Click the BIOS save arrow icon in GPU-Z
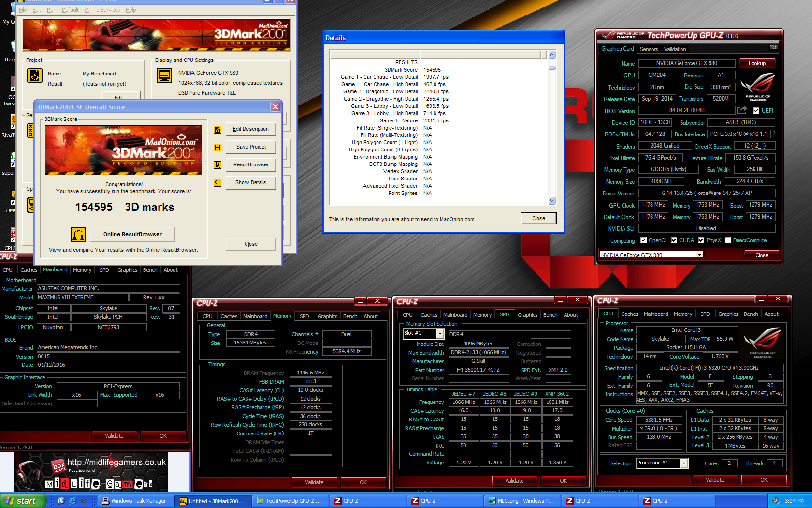812x508 pixels. (x=742, y=110)
